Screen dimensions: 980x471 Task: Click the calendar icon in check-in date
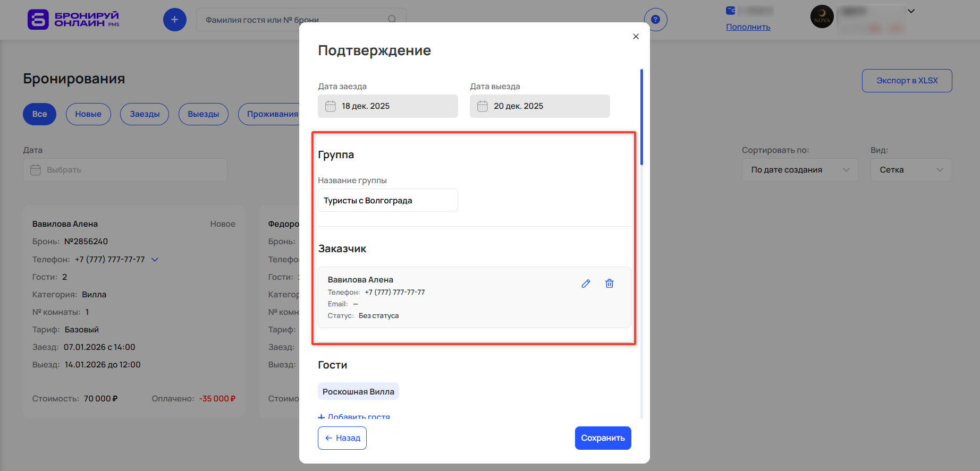pyautogui.click(x=331, y=106)
